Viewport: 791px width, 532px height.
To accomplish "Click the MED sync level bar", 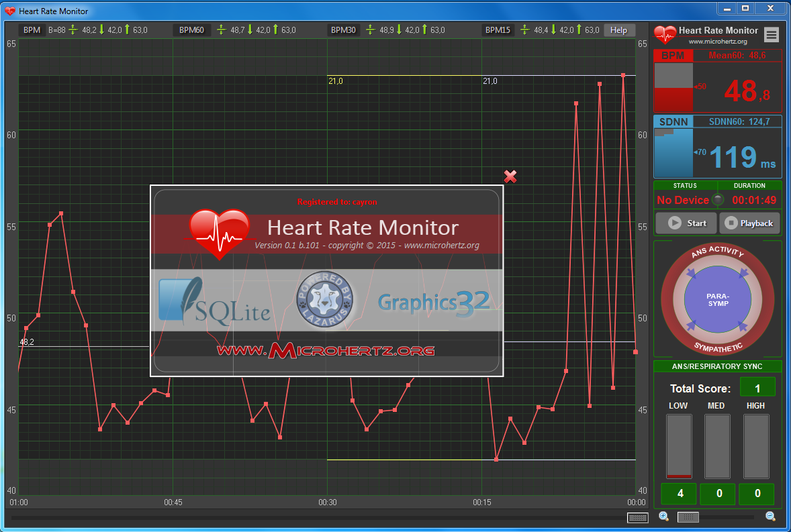I will tap(717, 446).
